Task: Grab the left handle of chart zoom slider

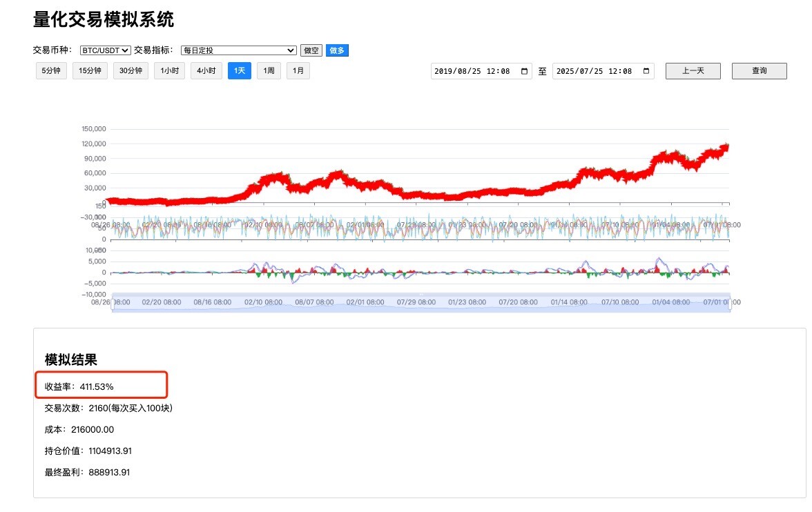Action: click(111, 302)
